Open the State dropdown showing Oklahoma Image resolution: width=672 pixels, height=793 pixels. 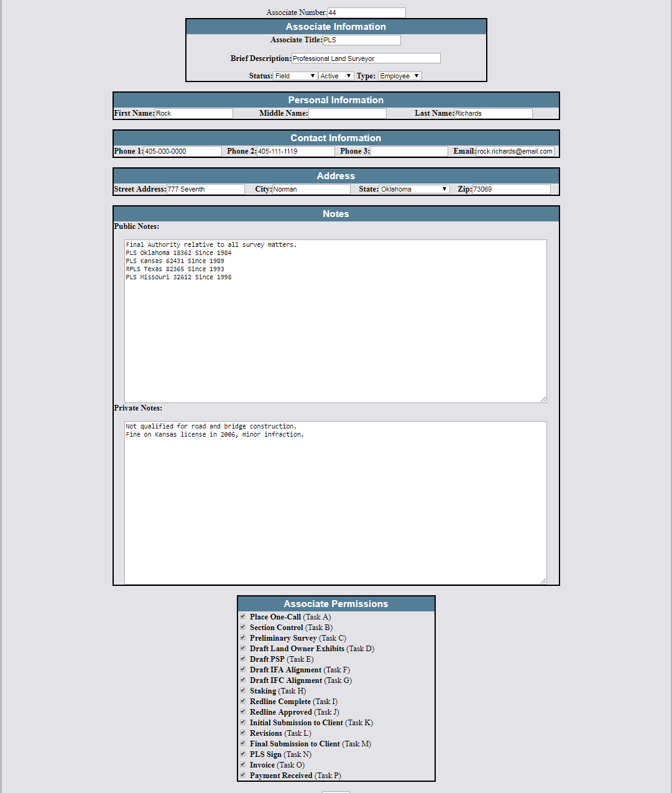click(414, 189)
